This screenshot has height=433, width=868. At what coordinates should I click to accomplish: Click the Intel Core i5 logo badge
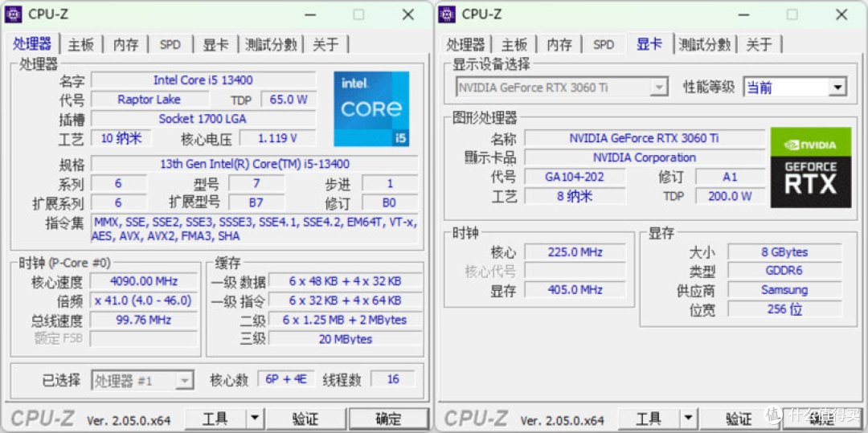point(371,108)
